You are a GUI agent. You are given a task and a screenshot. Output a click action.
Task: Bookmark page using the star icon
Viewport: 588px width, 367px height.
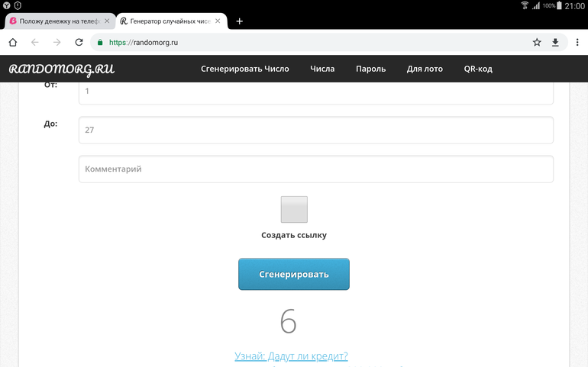tap(537, 43)
